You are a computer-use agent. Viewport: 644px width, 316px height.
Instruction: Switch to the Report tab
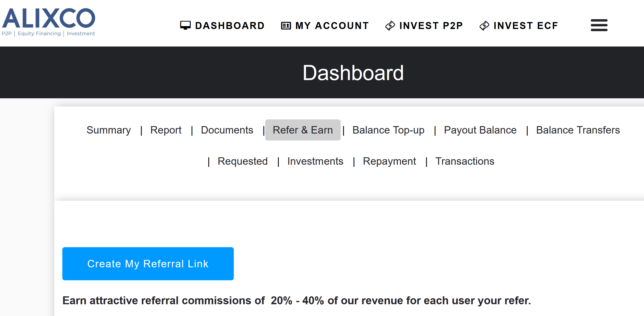pos(166,130)
